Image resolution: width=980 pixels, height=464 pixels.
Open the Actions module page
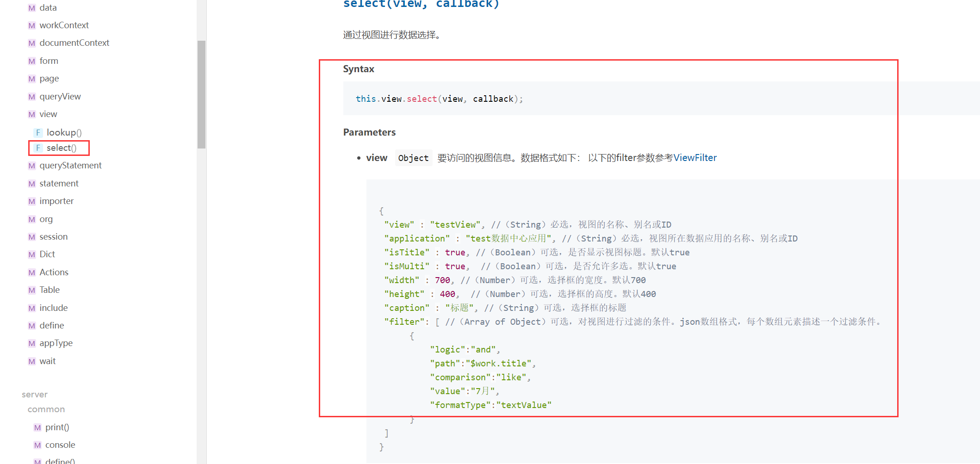54,272
